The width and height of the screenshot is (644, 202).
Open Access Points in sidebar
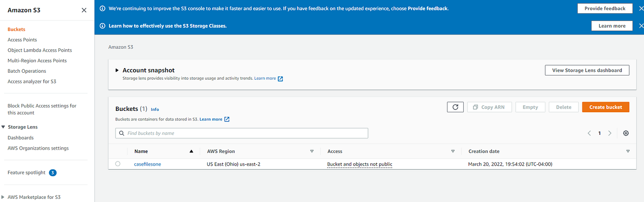click(22, 40)
